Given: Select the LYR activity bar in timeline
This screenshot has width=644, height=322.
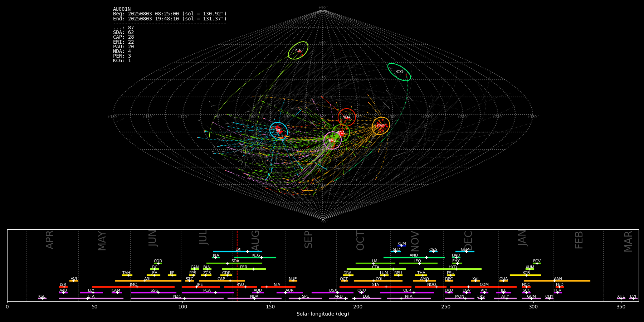Looking at the screenshot, I should (x=63, y=287).
